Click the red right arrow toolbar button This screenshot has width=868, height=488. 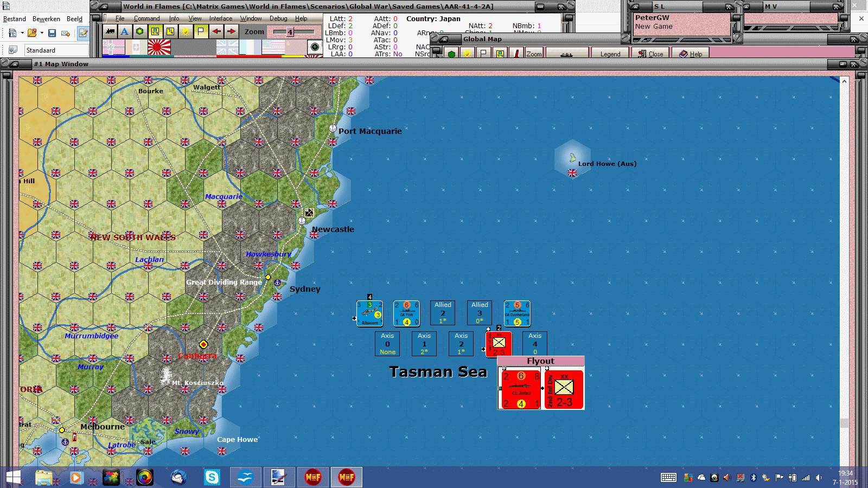coord(232,31)
